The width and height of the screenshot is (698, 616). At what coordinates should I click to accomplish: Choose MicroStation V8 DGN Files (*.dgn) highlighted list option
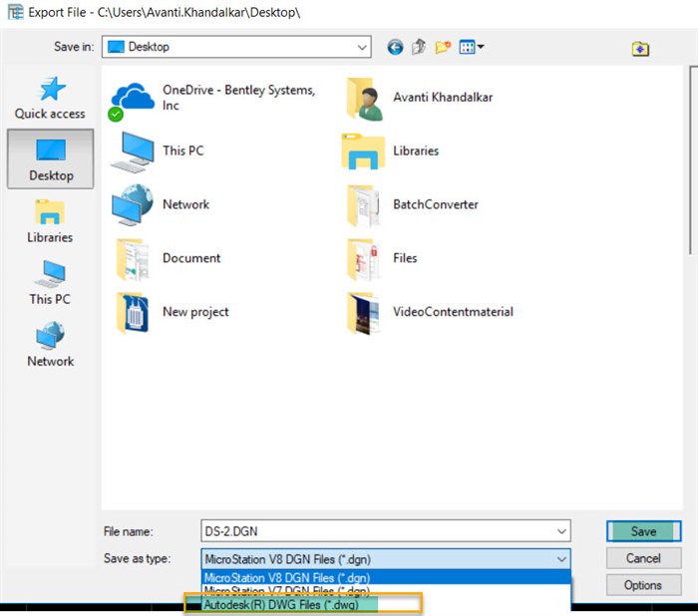(386, 578)
